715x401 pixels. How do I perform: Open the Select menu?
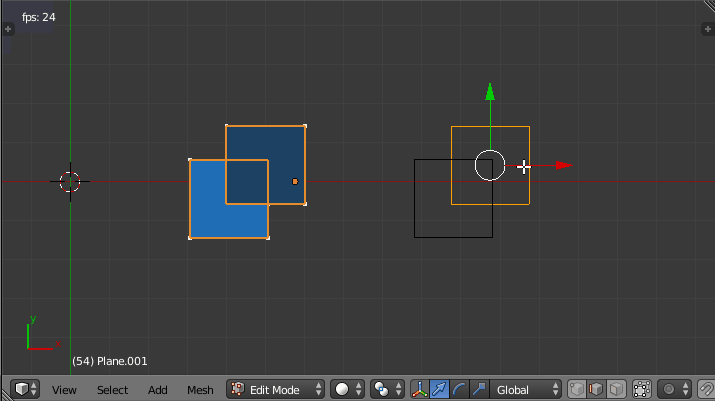(112, 390)
